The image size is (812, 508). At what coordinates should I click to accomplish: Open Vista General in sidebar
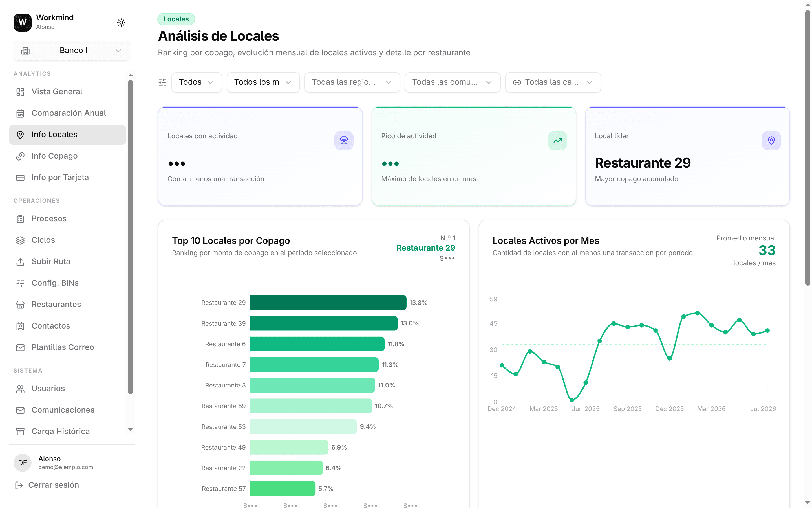67,92
